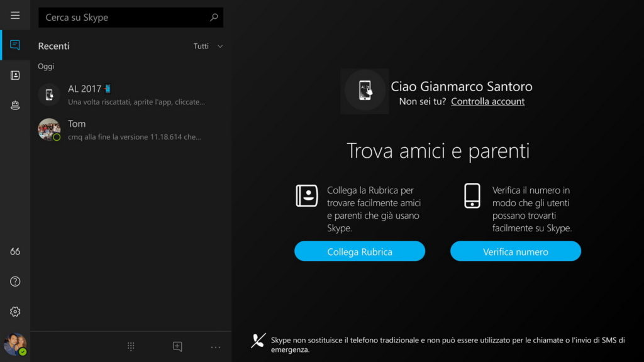The height and width of the screenshot is (362, 644).
Task: Click the Trova amici e parenti heading
Action: (x=438, y=151)
